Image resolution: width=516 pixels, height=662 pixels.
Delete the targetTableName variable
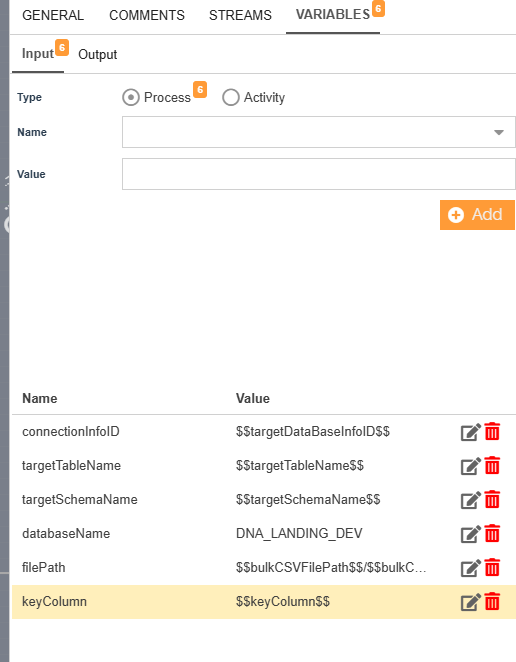tap(492, 466)
